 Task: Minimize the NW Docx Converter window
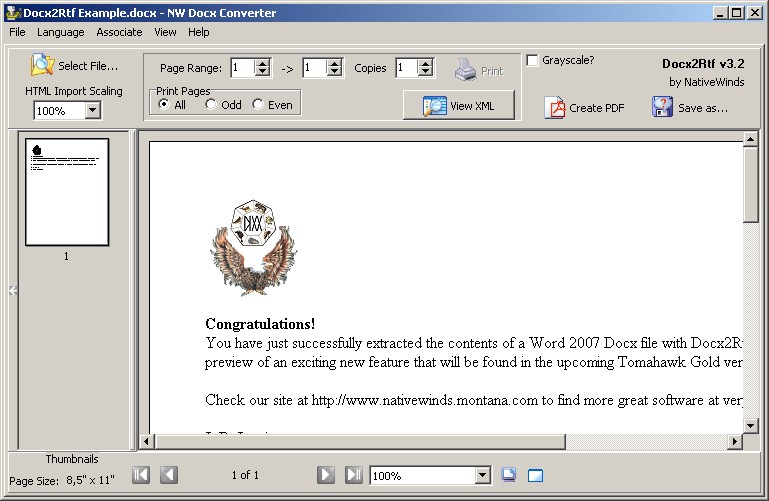click(719, 13)
